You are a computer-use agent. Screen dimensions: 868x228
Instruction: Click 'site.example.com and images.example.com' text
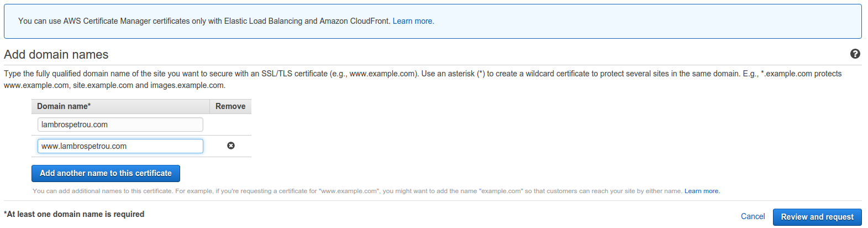tap(149, 85)
